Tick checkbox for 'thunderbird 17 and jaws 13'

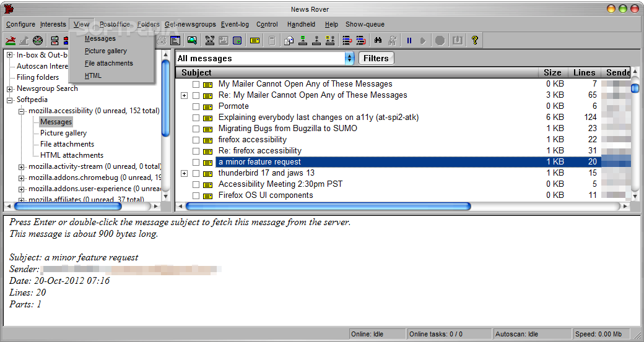point(196,173)
